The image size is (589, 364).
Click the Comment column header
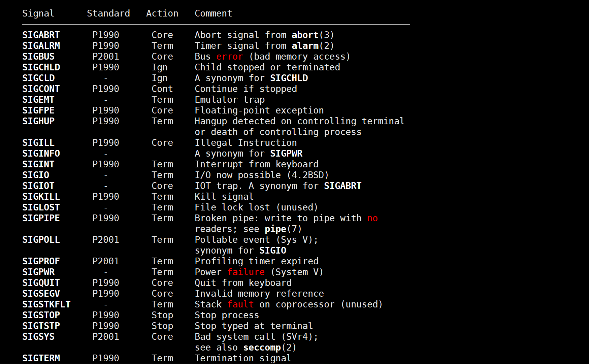(214, 13)
